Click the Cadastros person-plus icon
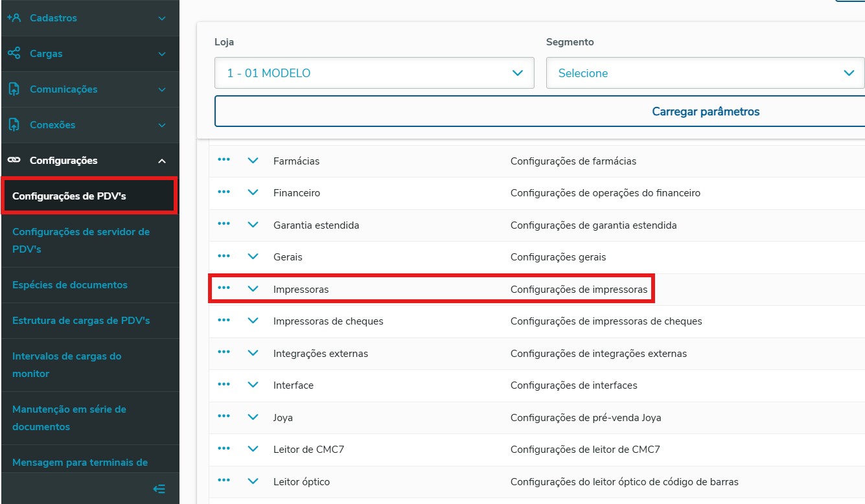The width and height of the screenshot is (865, 504). pos(14,18)
